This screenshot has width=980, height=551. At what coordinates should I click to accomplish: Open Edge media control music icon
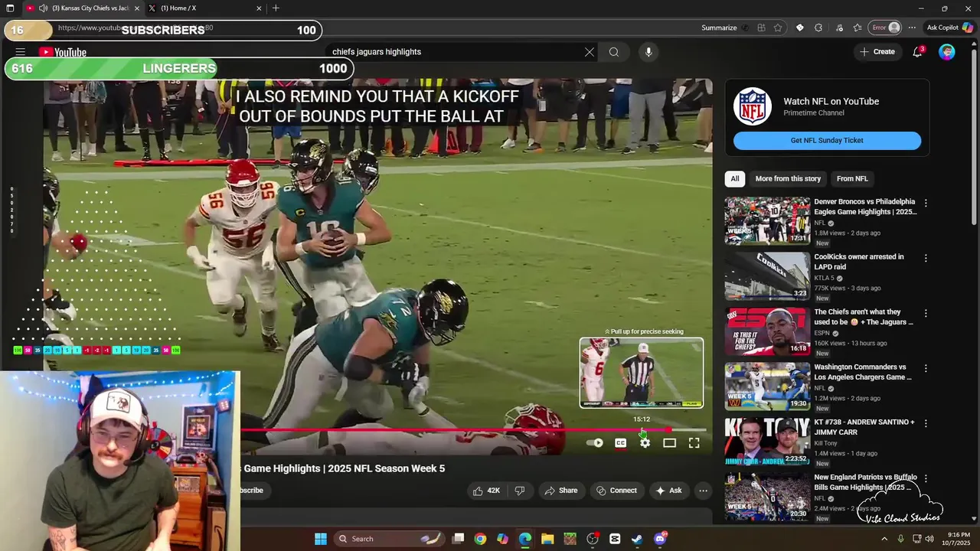[839, 28]
